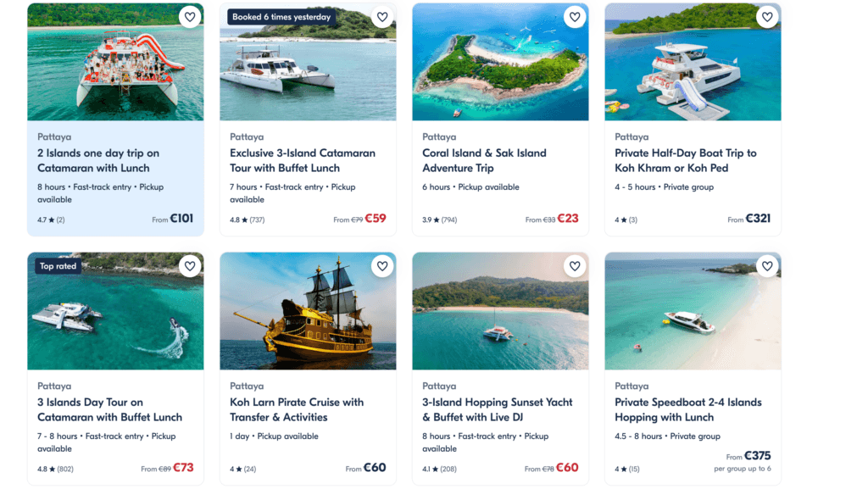Open Private Half-Day Boat Trip to Koh Khram
Viewport: 868px width, 489px height.
[x=685, y=160]
